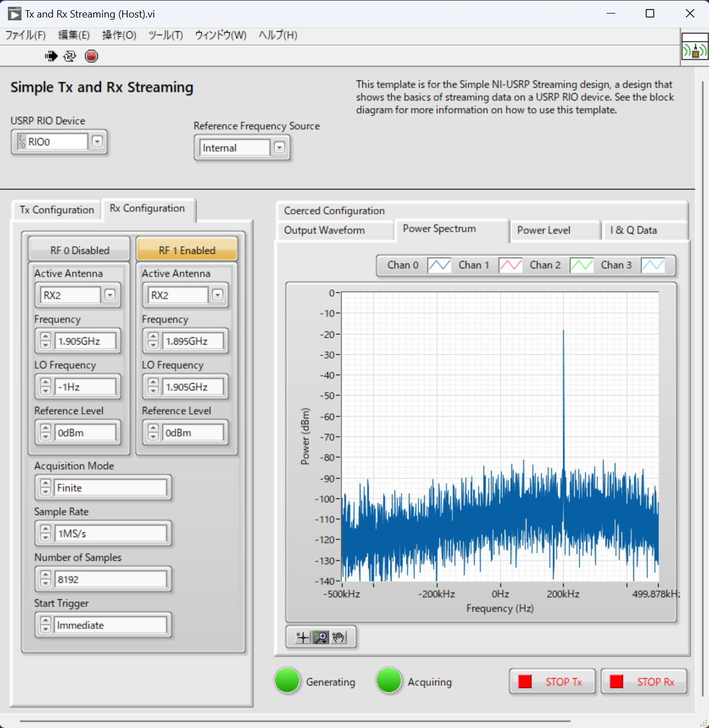Click the 499.878kHz x-axis maximum label
709x728 pixels.
point(656,593)
